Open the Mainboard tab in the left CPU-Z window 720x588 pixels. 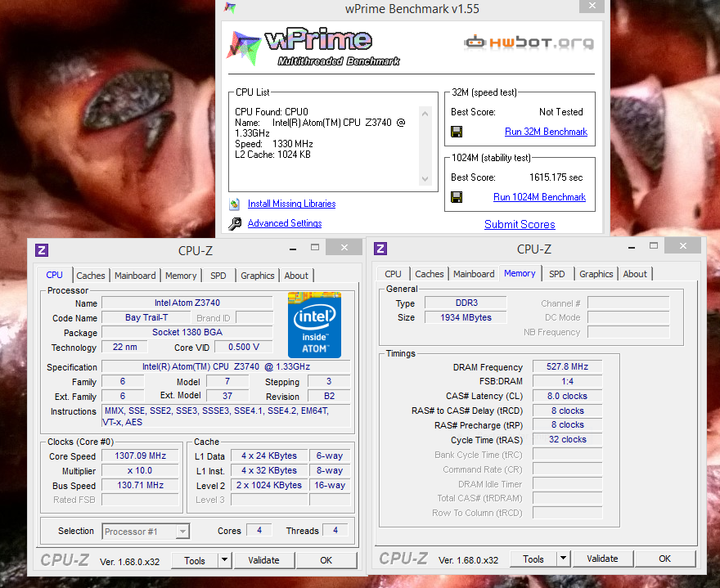point(135,276)
